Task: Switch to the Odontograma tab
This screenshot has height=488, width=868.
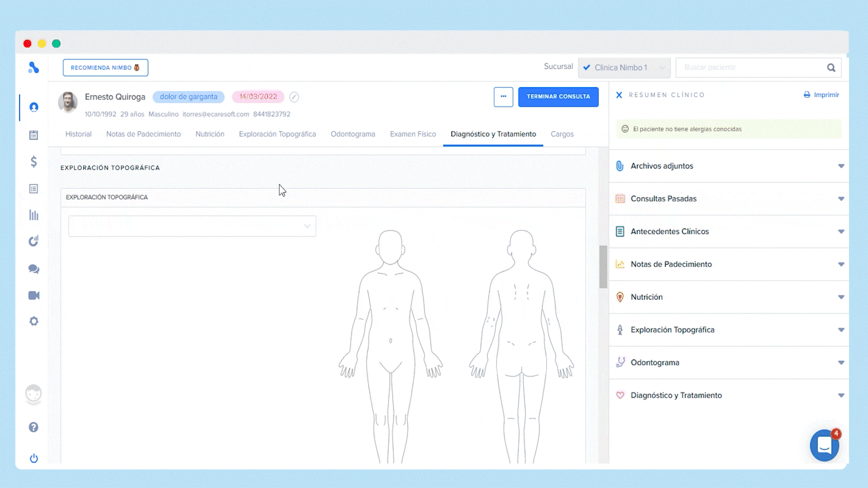Action: (353, 134)
